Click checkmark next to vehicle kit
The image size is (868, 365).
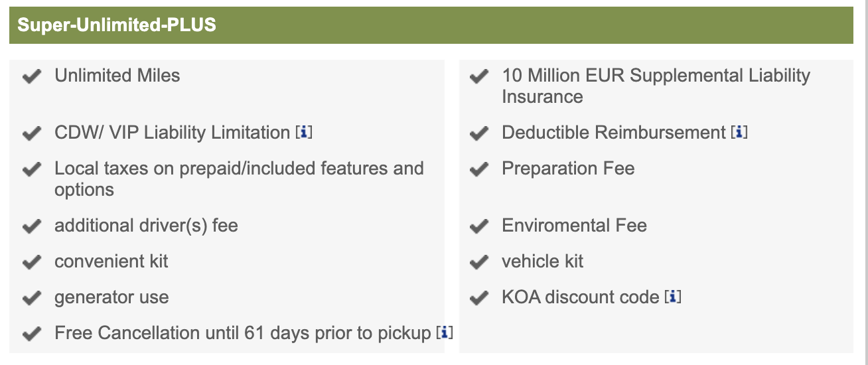[x=478, y=263]
